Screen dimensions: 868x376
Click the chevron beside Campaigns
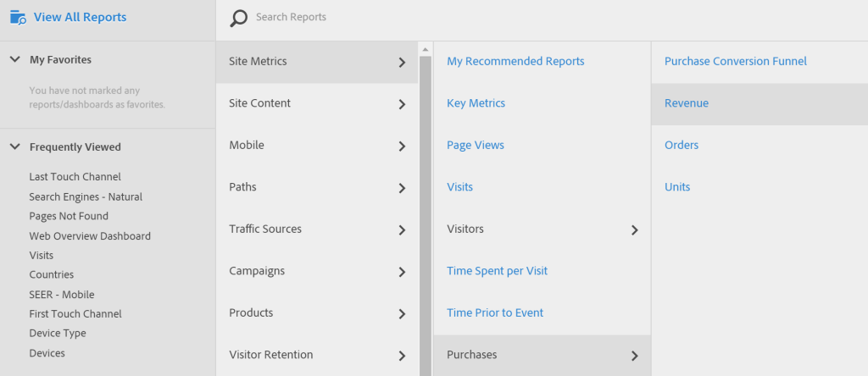tap(402, 272)
